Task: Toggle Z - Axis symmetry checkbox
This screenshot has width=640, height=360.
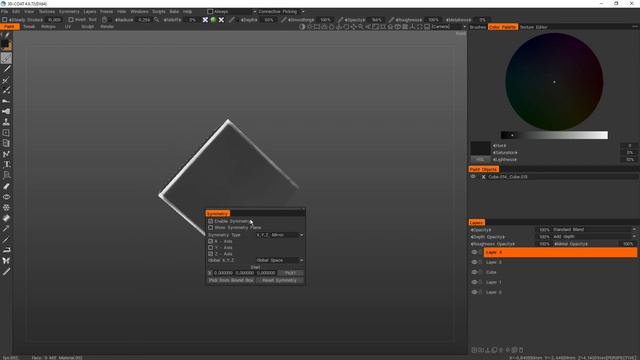Action: [211, 253]
